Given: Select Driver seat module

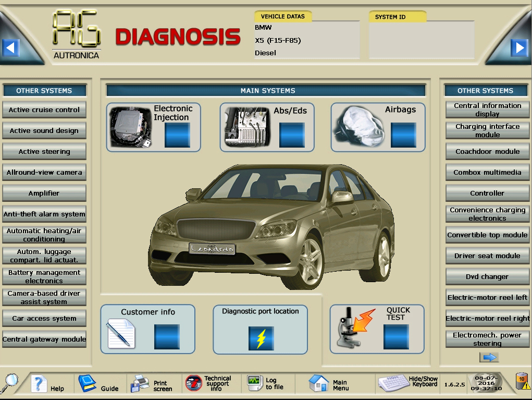Looking at the screenshot, I should [487, 256].
